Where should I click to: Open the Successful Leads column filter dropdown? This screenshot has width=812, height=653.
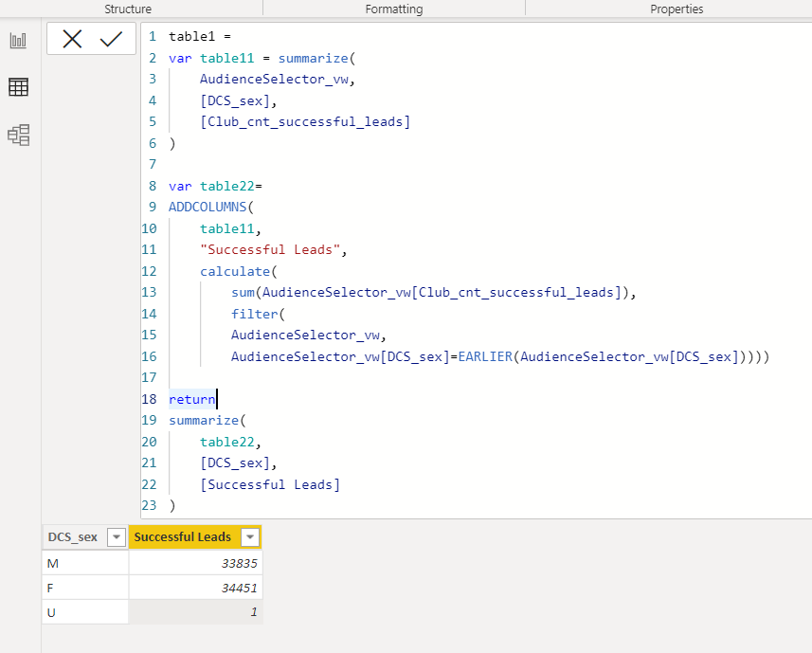click(x=250, y=537)
